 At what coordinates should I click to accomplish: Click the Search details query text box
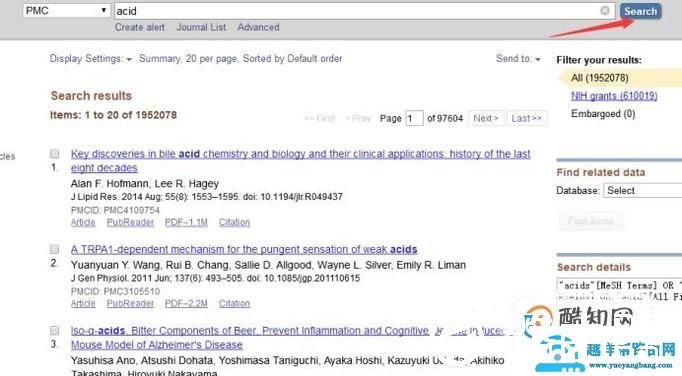pyautogui.click(x=619, y=291)
